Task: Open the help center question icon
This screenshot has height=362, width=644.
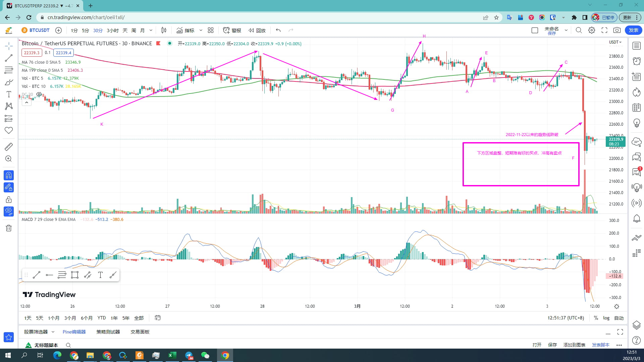Action: coord(637,341)
